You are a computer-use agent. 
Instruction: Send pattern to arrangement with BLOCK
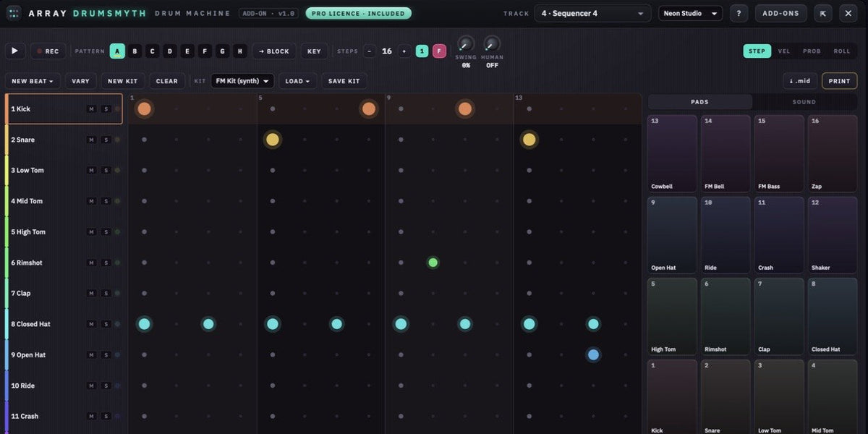[x=274, y=51]
